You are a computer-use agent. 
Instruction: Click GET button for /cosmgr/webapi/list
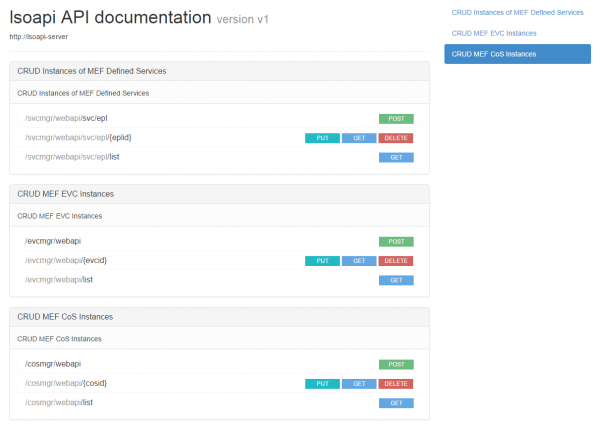(x=396, y=403)
